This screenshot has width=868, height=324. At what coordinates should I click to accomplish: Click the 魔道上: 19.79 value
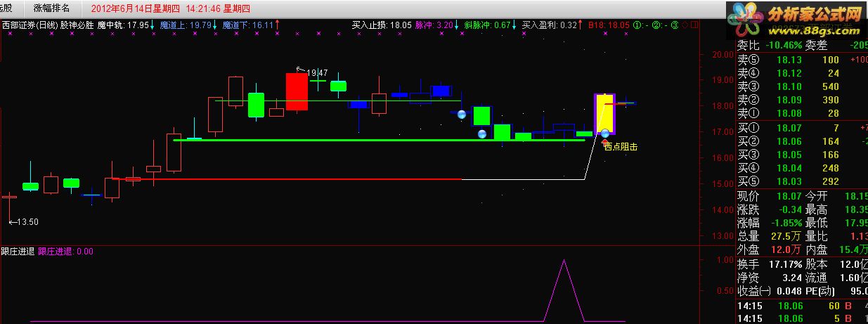[186, 25]
